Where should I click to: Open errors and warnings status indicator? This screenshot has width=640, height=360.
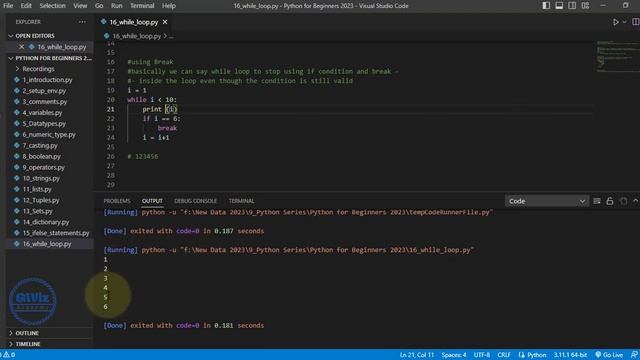click(x=8, y=355)
